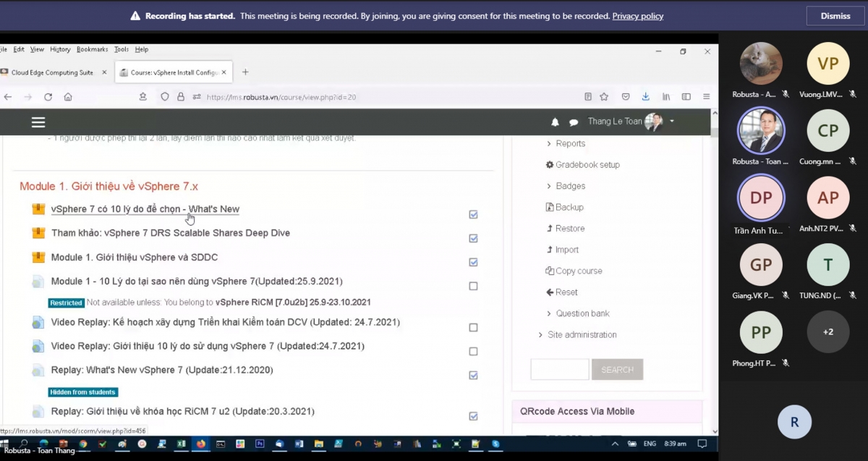Viewport: 868px width, 461px height.
Task: Reload the page in Firefox
Action: pyautogui.click(x=48, y=97)
